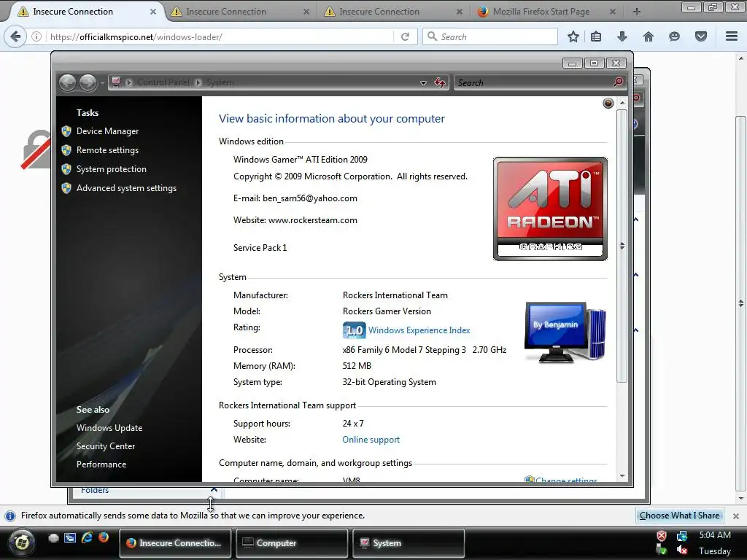The height and width of the screenshot is (560, 747).
Task: Switch to System taskbar window
Action: click(409, 542)
